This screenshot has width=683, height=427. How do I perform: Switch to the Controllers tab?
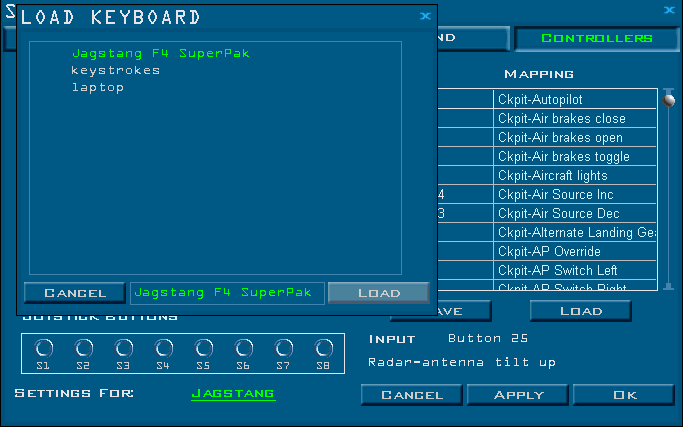coord(596,38)
